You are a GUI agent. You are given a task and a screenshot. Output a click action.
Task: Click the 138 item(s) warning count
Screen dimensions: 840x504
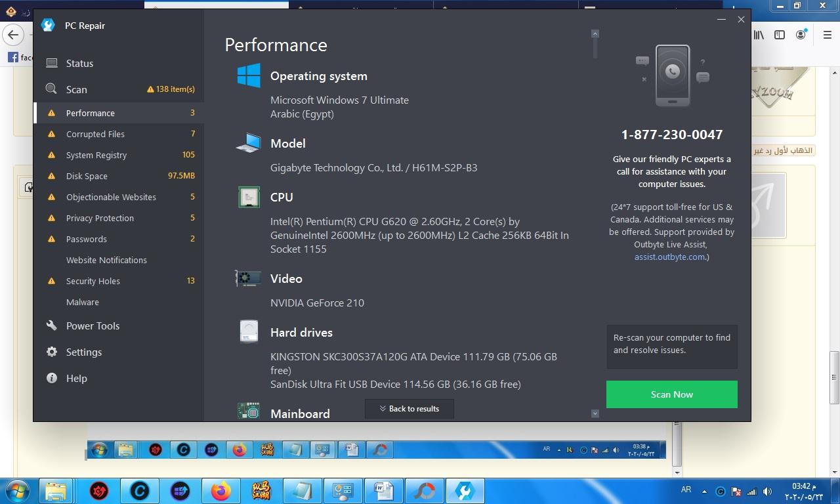coord(171,89)
